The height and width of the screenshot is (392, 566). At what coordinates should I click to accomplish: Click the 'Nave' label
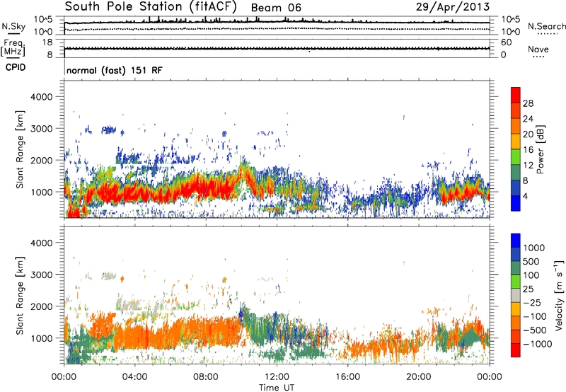pos(538,49)
